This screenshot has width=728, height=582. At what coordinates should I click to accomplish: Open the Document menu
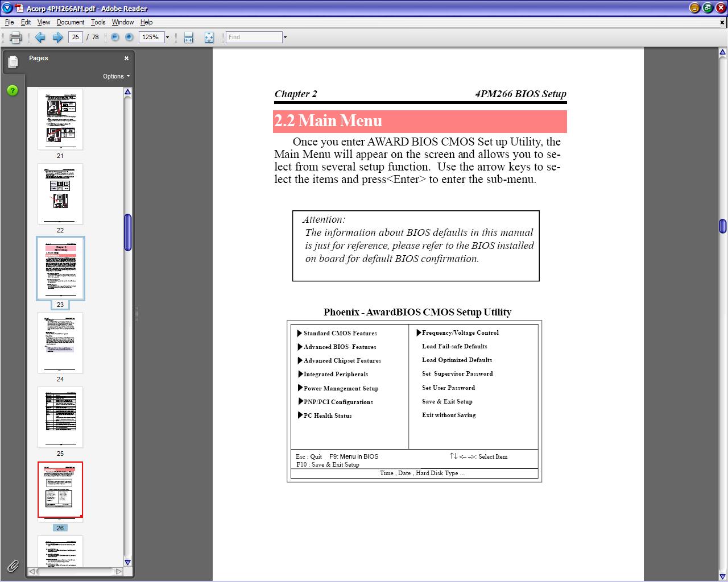tap(71, 22)
